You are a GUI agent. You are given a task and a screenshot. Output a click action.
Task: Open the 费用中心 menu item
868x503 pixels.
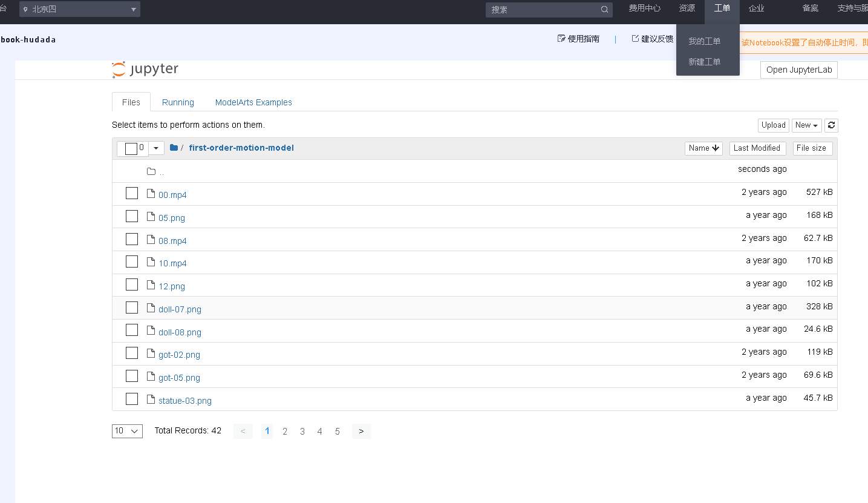click(x=644, y=8)
